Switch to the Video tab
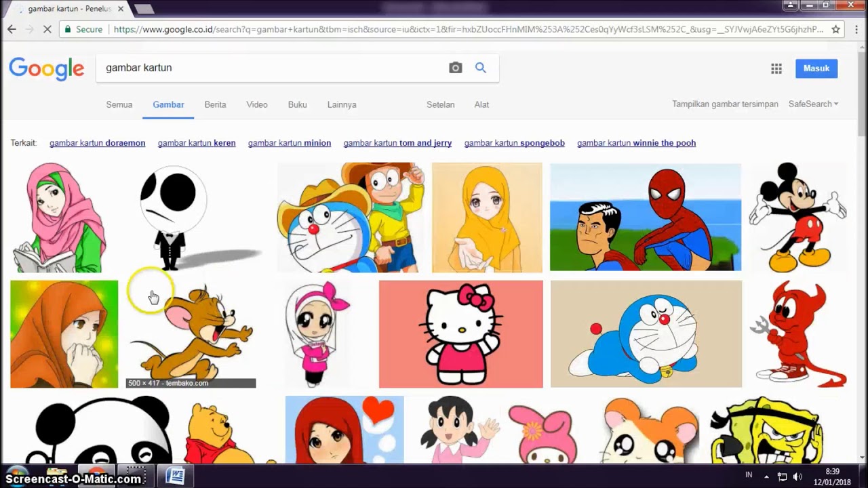 (257, 104)
